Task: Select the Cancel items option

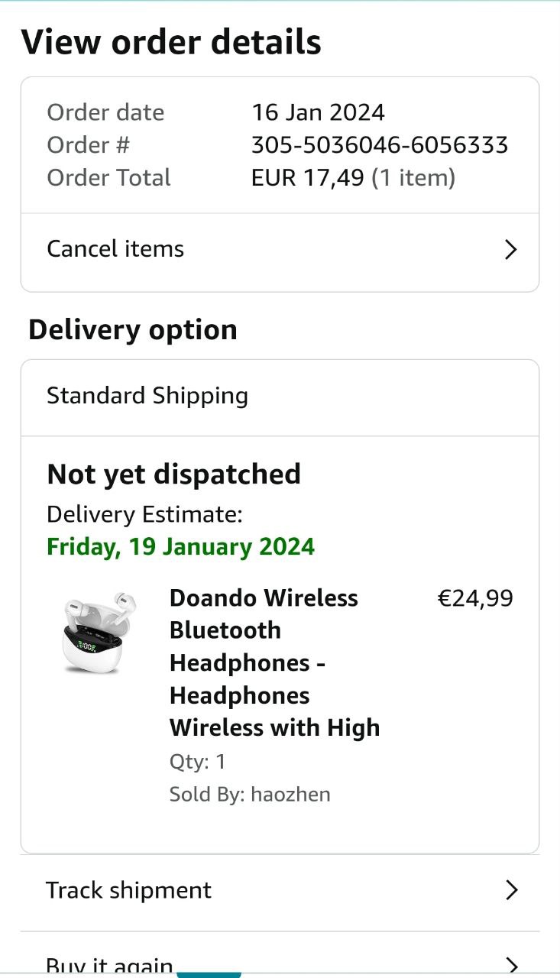Action: [x=115, y=249]
